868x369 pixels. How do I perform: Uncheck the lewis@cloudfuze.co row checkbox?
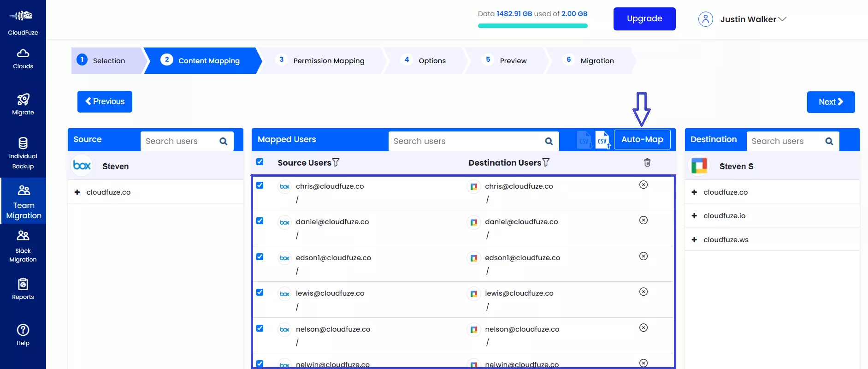pyautogui.click(x=260, y=292)
